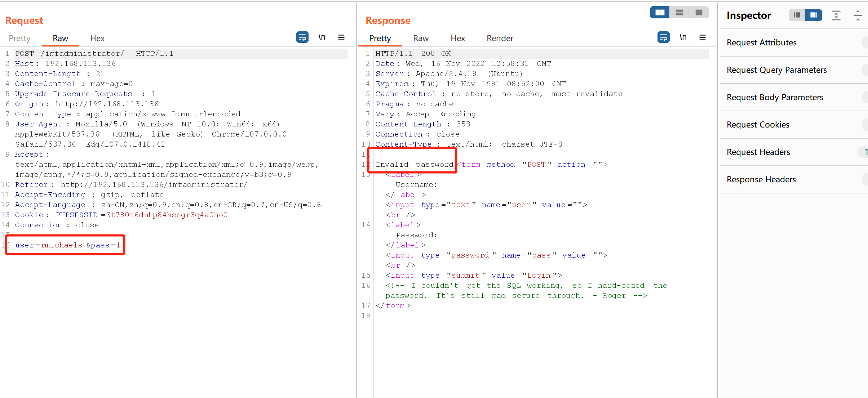Open the Response Render tab

click(x=500, y=38)
